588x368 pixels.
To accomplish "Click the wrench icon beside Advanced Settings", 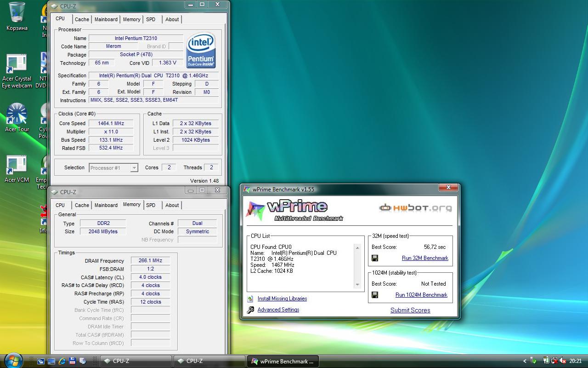I will (250, 310).
